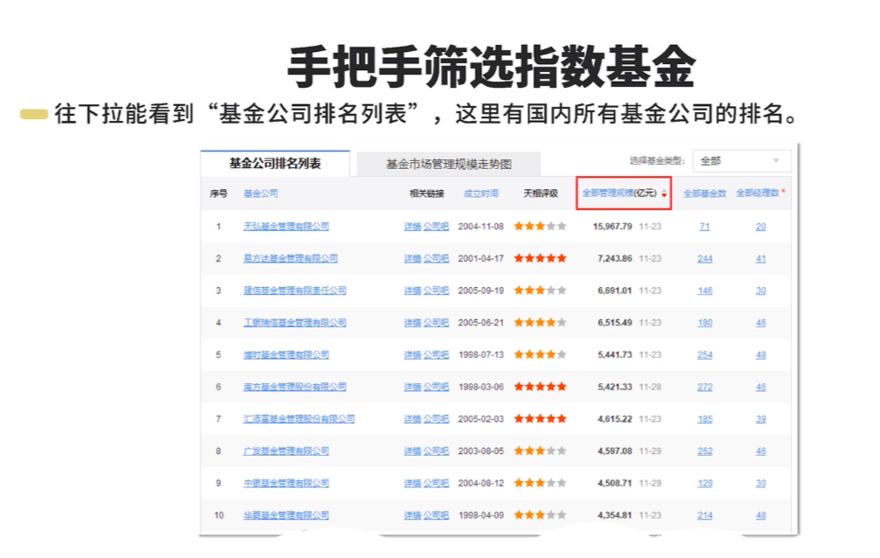This screenshot has width=880, height=558.
Task: Sort by the 基金公司 column header
Action: click(x=260, y=193)
